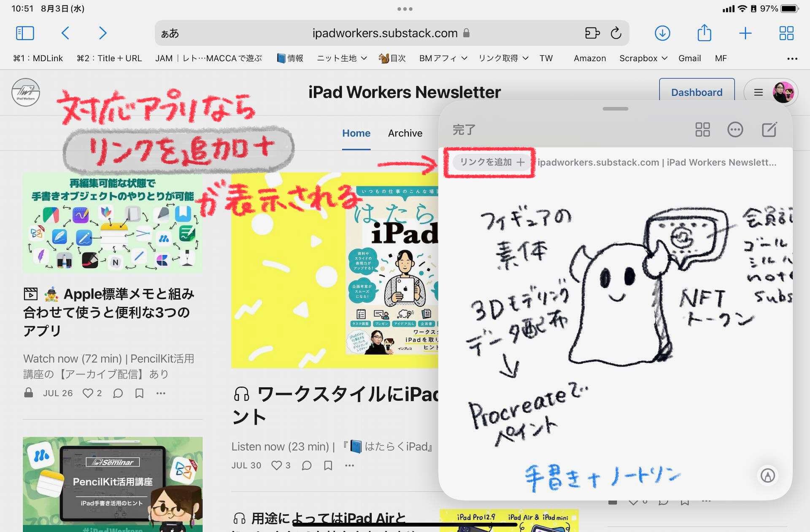Open a new Safari tab

click(745, 33)
